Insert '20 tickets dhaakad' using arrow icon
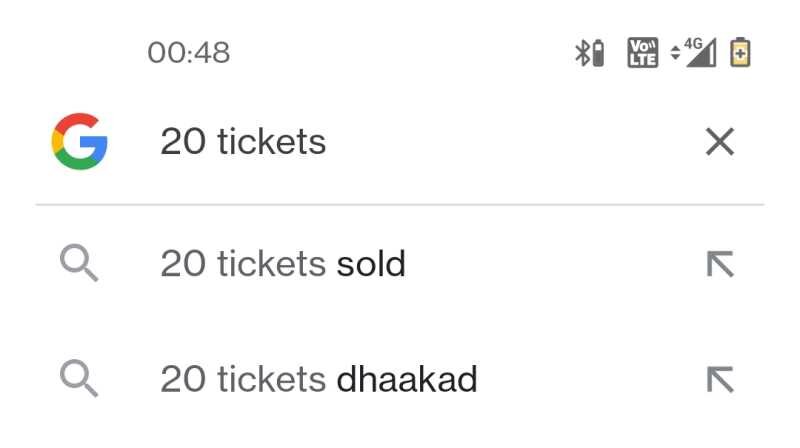 720,379
